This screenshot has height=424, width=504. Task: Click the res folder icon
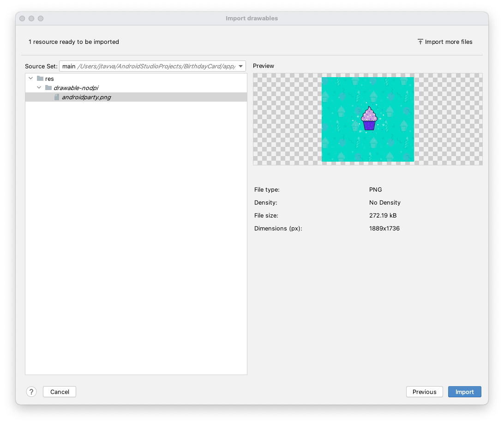point(40,79)
